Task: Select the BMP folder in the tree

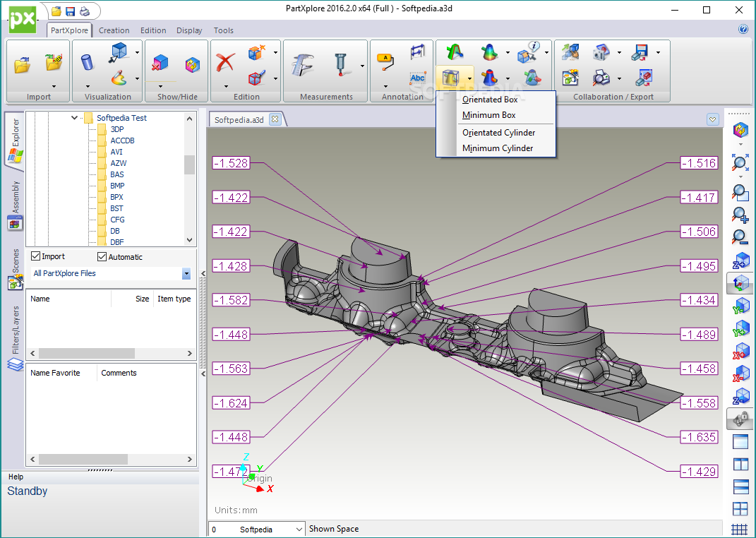Action: pyautogui.click(x=117, y=186)
